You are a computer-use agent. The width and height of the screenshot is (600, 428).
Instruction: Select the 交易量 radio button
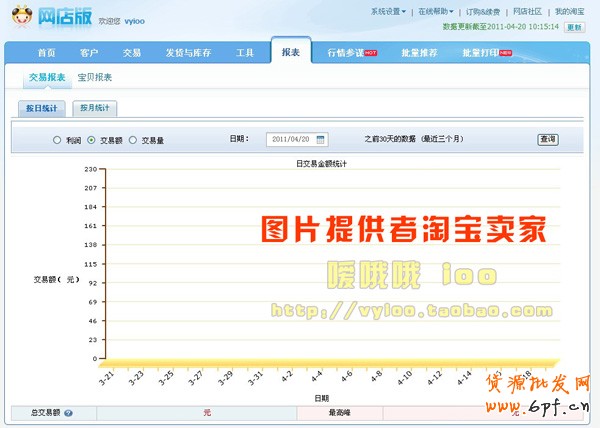click(133, 140)
